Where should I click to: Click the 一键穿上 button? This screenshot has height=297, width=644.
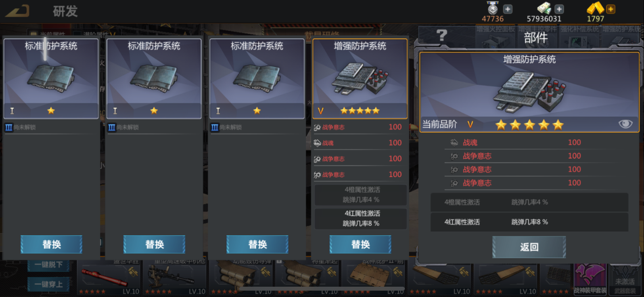point(49,284)
